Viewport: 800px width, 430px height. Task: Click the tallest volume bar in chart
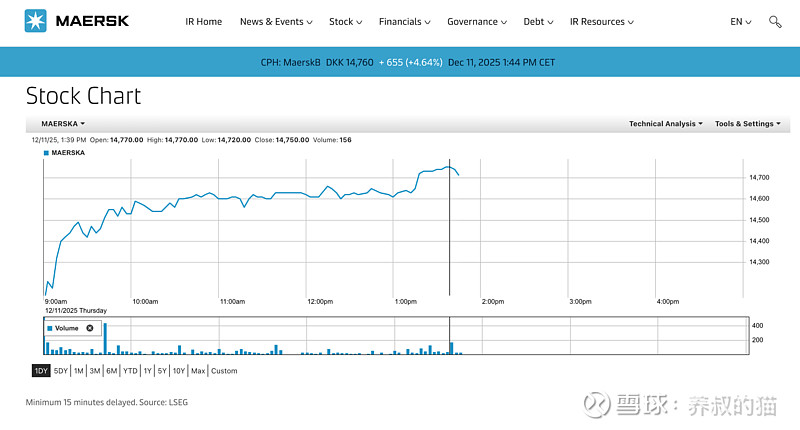pyautogui.click(x=105, y=339)
